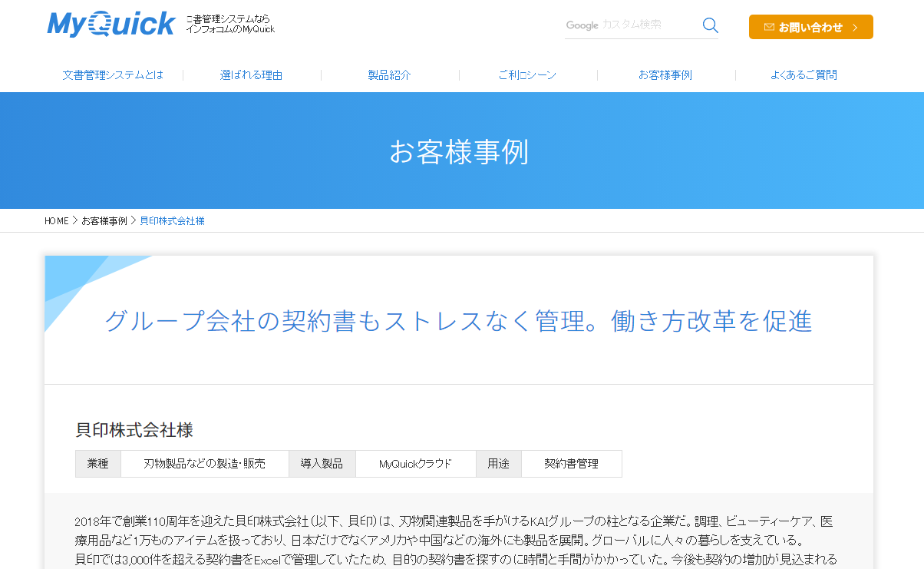Click the 業種 table header cell
The width and height of the screenshot is (924, 569).
point(98,464)
